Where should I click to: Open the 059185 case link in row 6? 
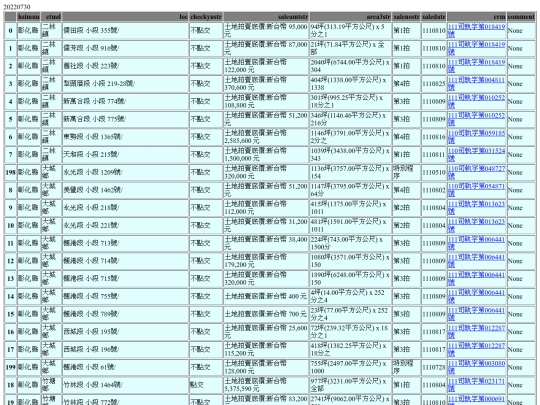476,137
